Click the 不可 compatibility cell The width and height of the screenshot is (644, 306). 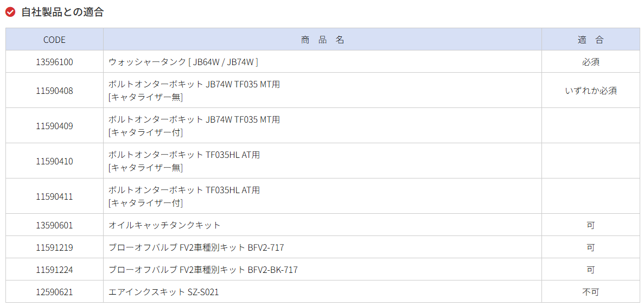point(590,292)
